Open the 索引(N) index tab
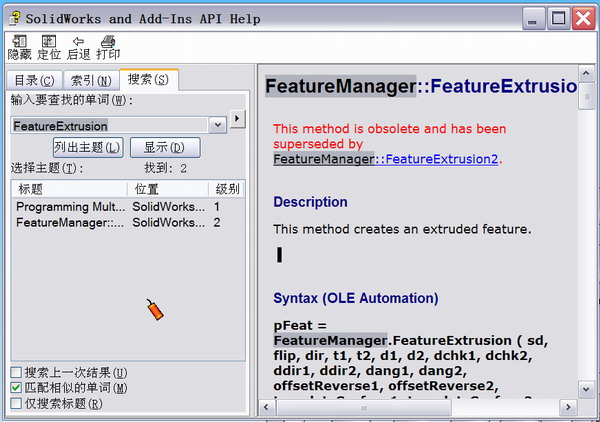Screen dimensions: 600x422 [x=91, y=81]
